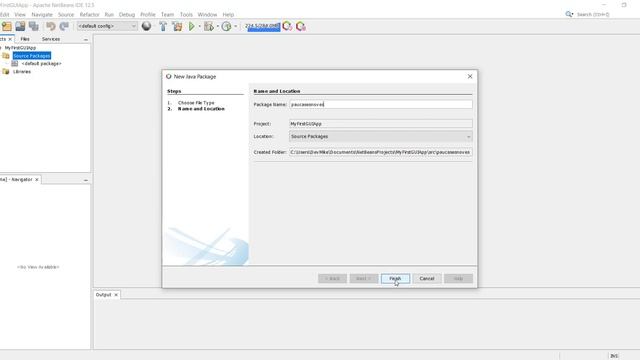This screenshot has height=360, width=640.
Task: Switch to the Services tab
Action: coord(51,39)
